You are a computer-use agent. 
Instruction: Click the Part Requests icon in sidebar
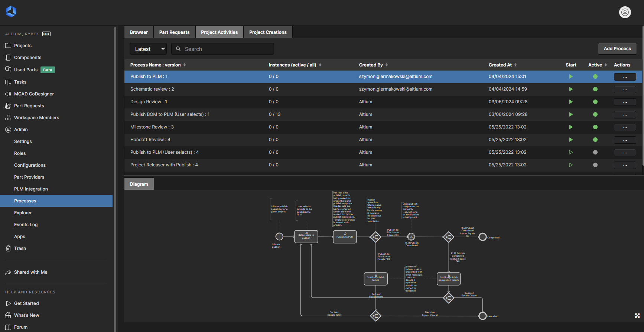(x=8, y=106)
